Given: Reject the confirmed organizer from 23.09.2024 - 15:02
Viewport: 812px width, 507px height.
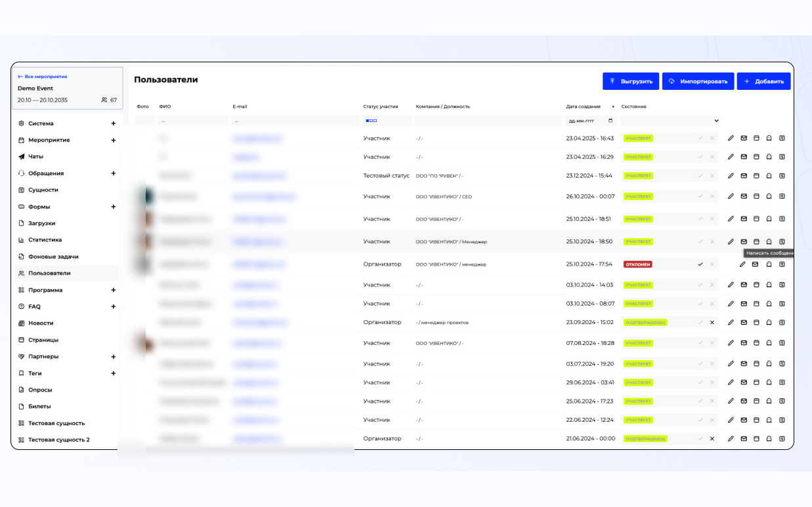Looking at the screenshot, I should tap(712, 322).
